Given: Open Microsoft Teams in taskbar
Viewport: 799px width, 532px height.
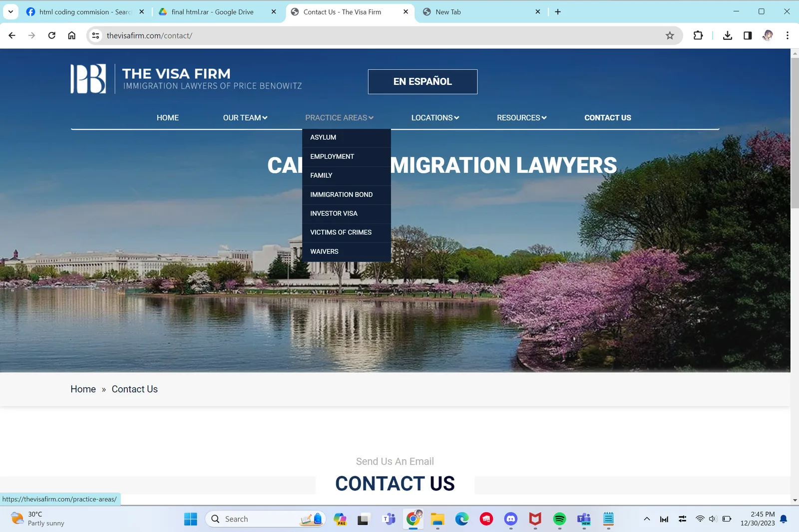Looking at the screenshot, I should tap(389, 519).
